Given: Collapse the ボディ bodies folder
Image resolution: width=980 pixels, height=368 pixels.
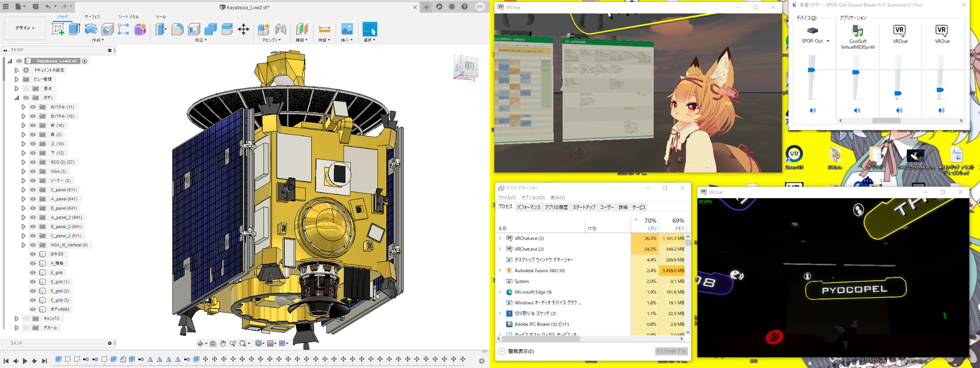Looking at the screenshot, I should point(16,98).
